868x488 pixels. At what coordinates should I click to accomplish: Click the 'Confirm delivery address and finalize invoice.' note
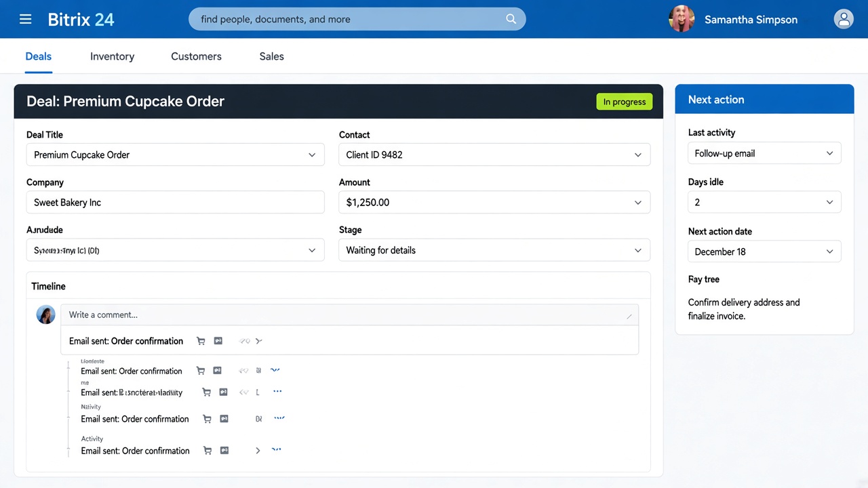pyautogui.click(x=744, y=309)
